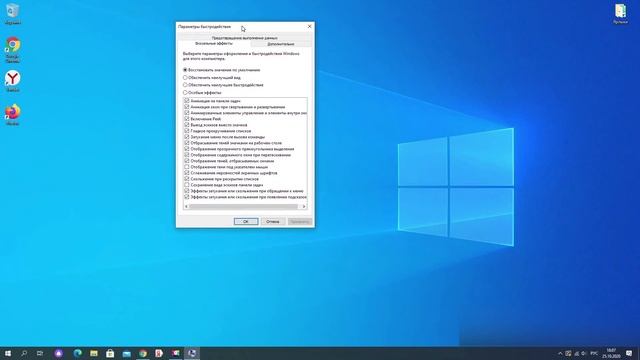Open Microsoft Store from the taskbar
The height and width of the screenshot is (360, 640).
110,353
